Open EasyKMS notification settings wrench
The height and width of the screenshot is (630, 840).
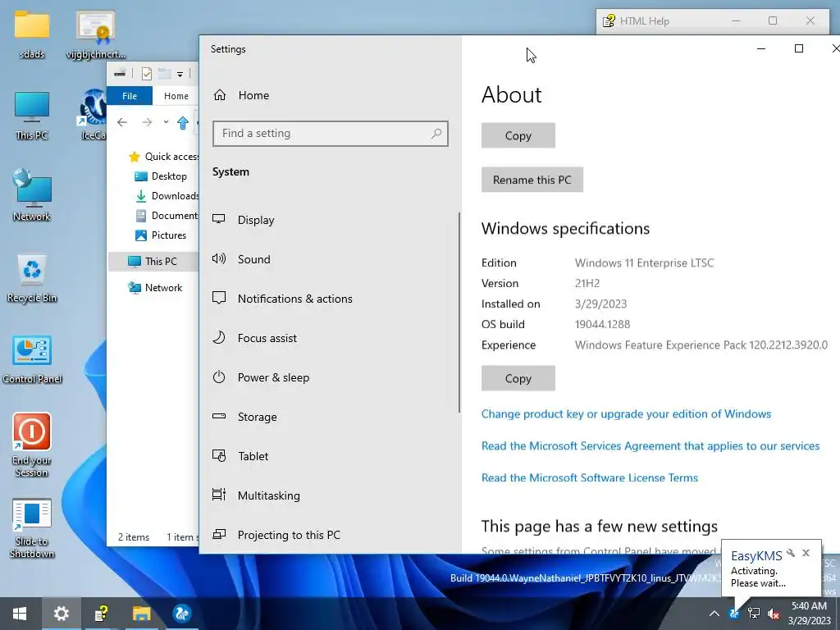click(791, 553)
